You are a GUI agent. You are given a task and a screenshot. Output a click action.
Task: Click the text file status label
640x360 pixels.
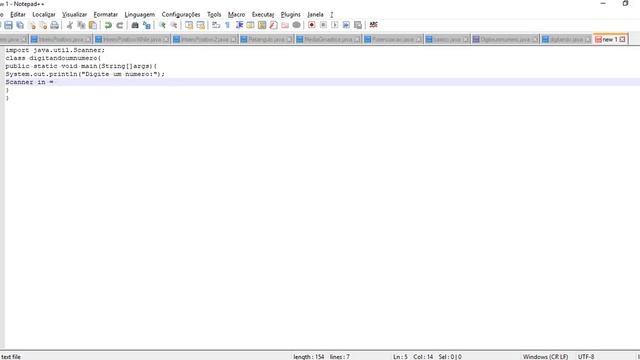pos(11,357)
